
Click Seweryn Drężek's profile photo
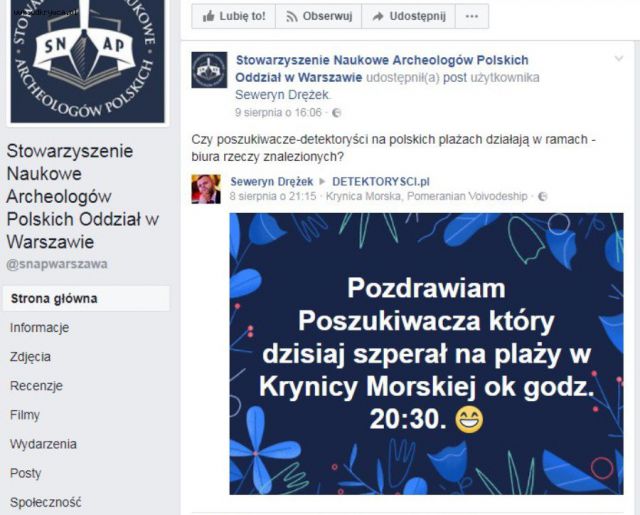pos(206,189)
